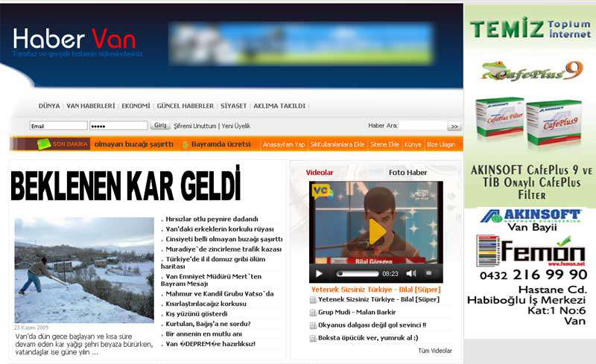Switch to the Foto Haber tab
Image resolution: width=596 pixels, height=364 pixels.
(x=408, y=173)
